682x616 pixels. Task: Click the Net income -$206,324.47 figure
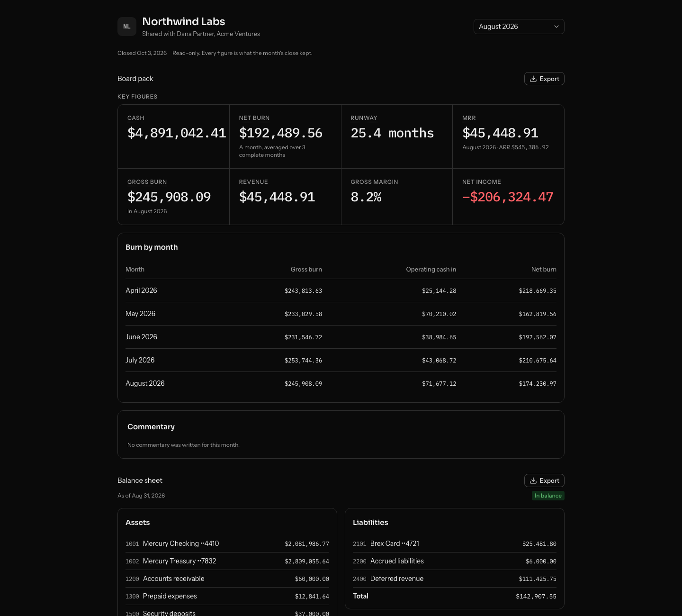tap(508, 197)
